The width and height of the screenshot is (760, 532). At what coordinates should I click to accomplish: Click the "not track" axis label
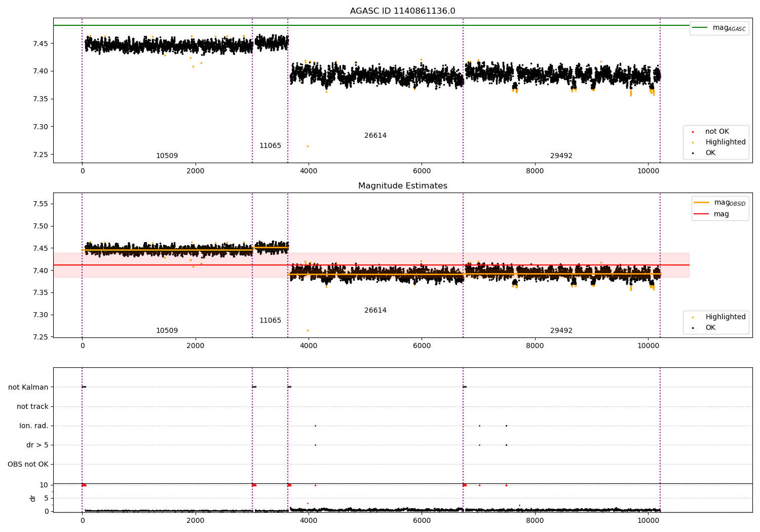pos(32,406)
